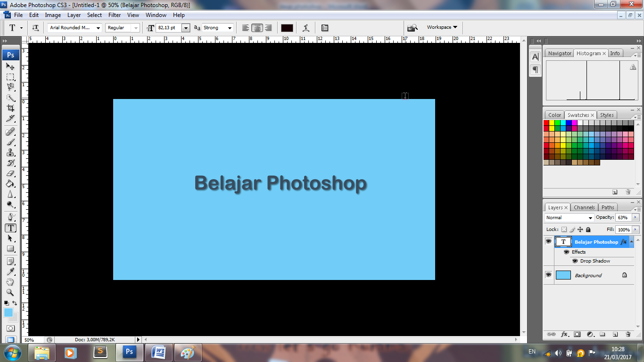
Task: Click the right align text button
Action: (x=268, y=28)
